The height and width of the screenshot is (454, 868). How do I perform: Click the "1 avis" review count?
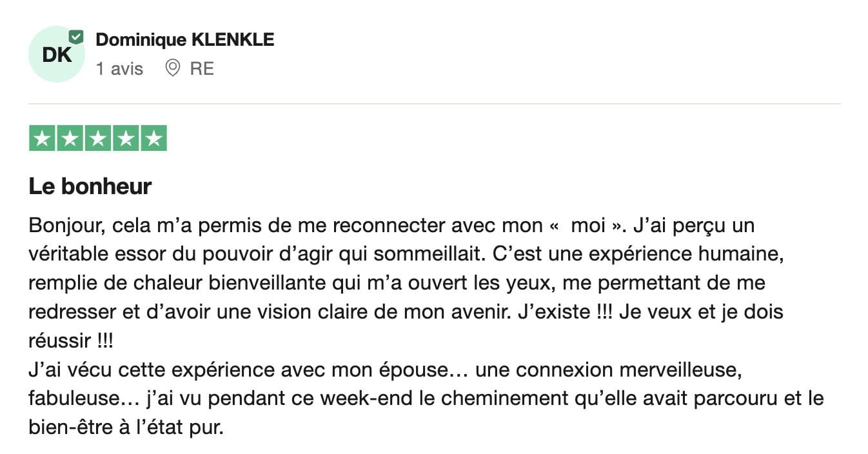(120, 68)
